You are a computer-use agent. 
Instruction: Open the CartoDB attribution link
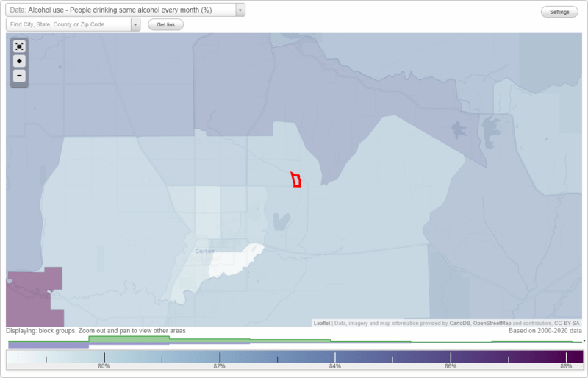(x=459, y=323)
